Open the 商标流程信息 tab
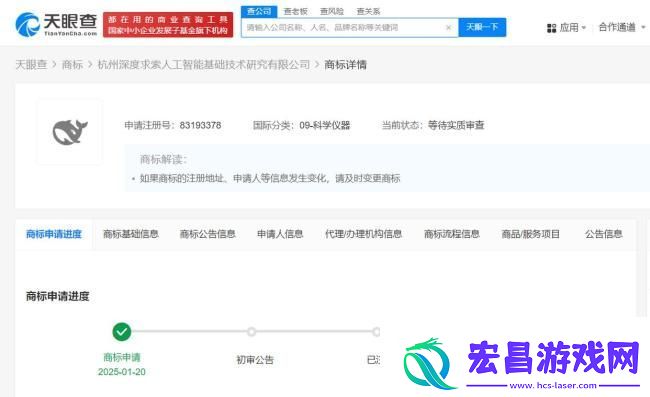 [452, 234]
